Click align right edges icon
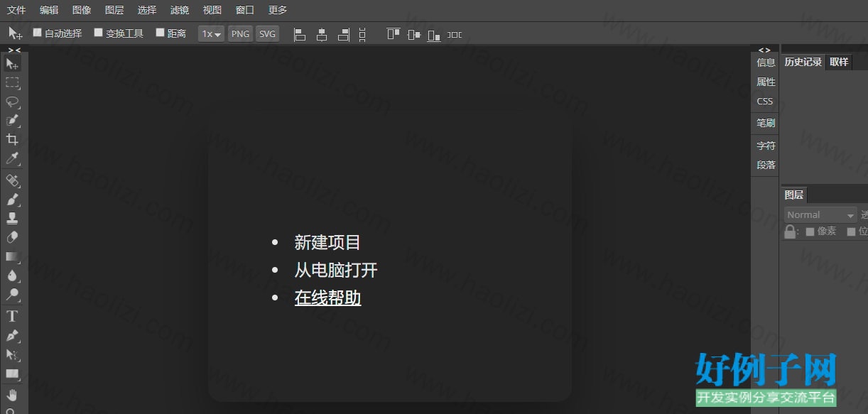 point(344,34)
